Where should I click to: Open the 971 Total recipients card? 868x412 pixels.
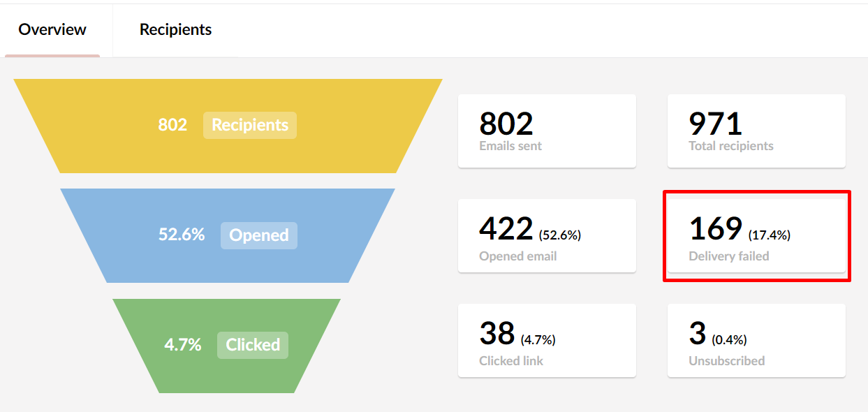pyautogui.click(x=756, y=131)
